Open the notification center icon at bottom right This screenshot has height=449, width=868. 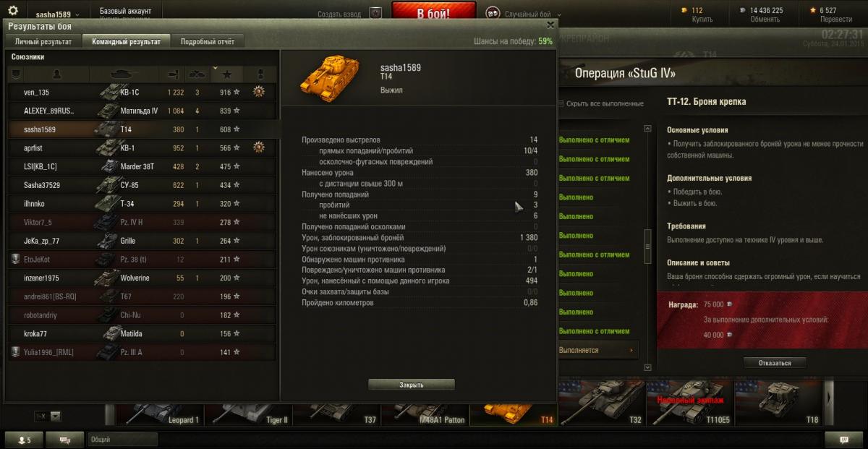843,440
